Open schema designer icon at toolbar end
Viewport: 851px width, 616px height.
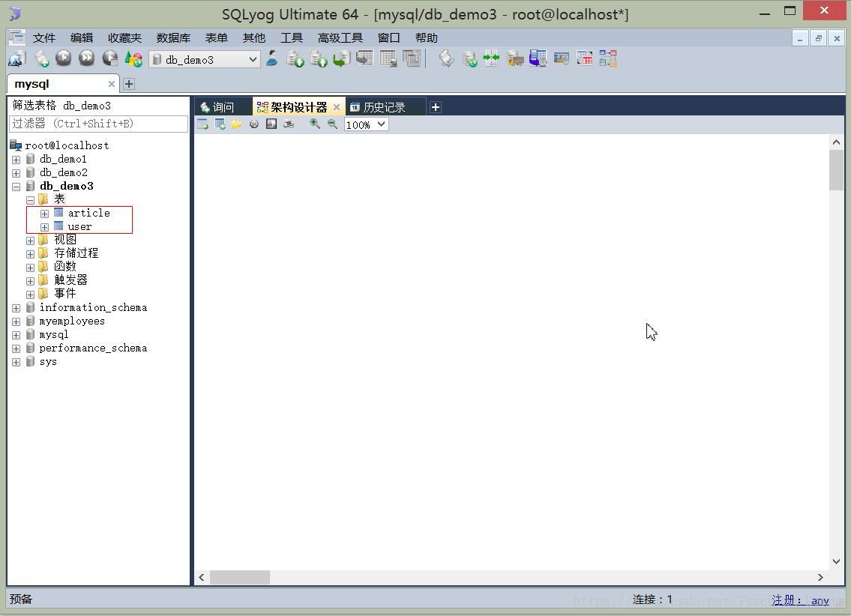click(x=608, y=58)
